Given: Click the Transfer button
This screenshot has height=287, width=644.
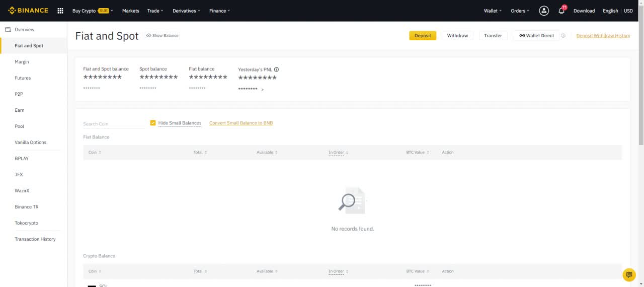Looking at the screenshot, I should pos(493,36).
